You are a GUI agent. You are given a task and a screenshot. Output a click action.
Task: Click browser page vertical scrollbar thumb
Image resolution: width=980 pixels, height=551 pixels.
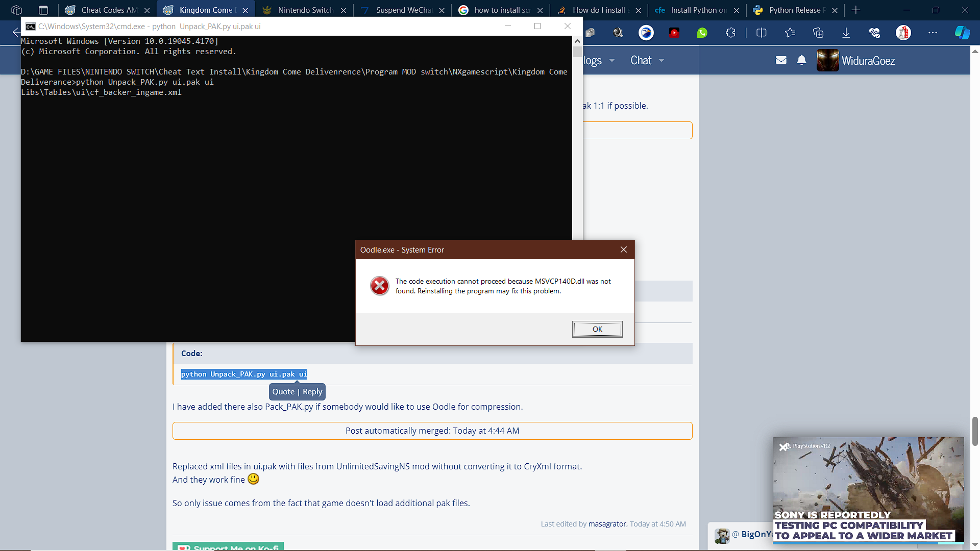coord(974,431)
